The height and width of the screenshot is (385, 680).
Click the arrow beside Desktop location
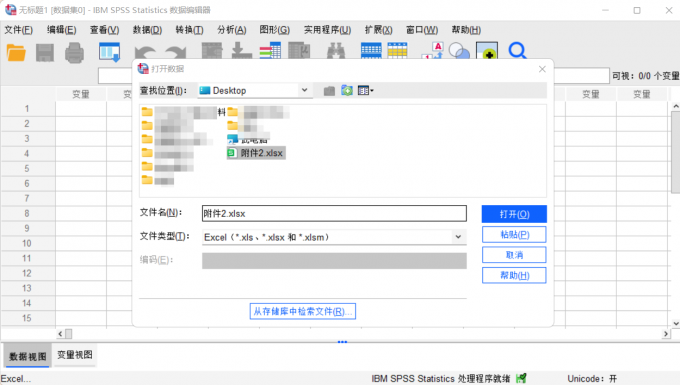(x=304, y=90)
